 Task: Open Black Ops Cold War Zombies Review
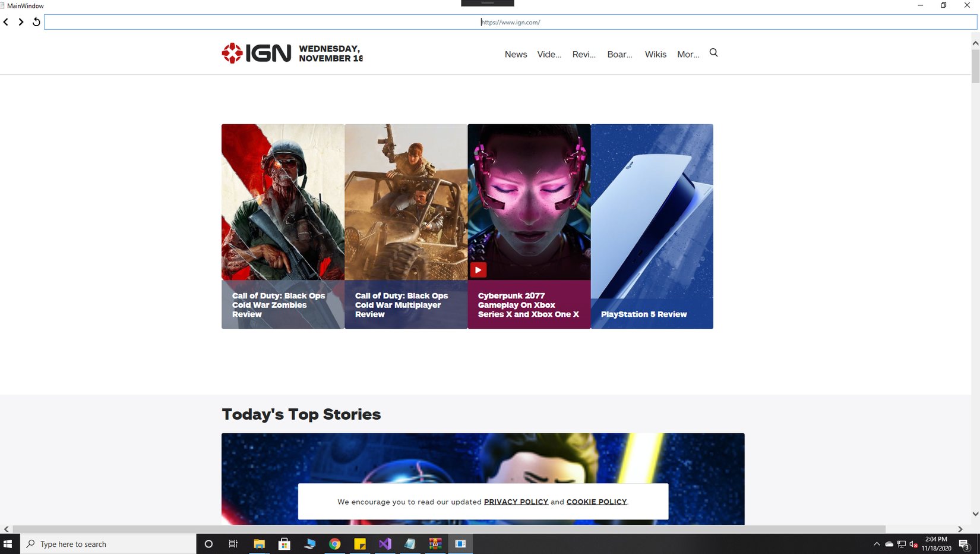tap(279, 305)
